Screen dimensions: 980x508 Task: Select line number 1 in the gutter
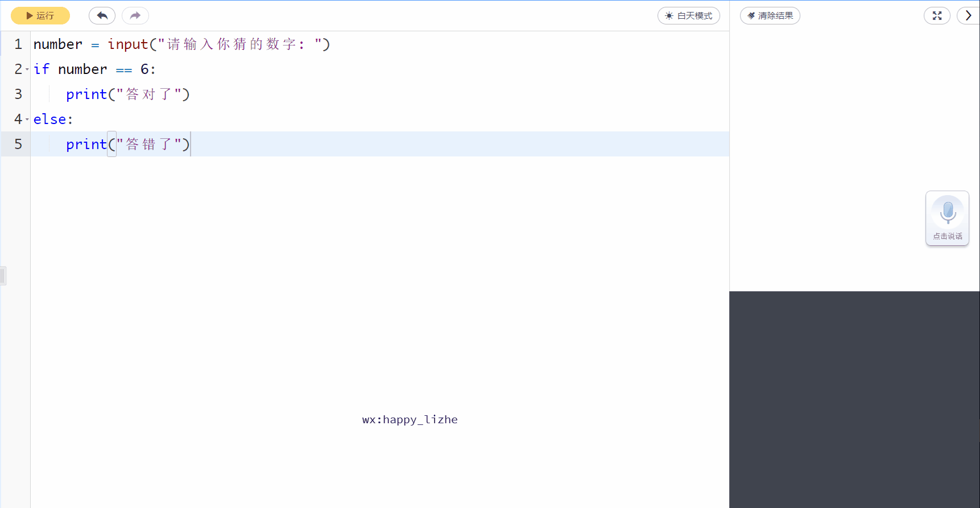click(x=18, y=44)
